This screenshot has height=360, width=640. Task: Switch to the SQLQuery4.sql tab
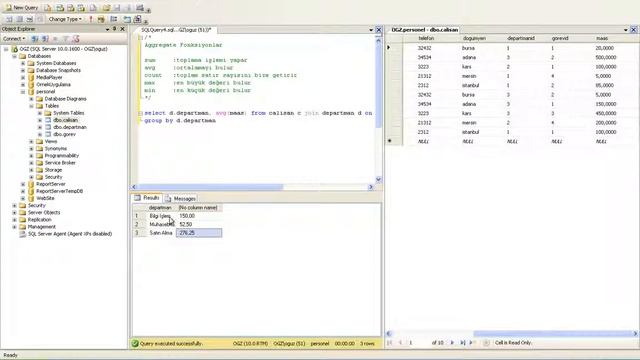[x=176, y=30]
